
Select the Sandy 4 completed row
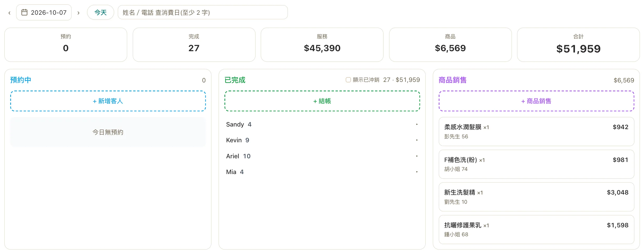322,124
